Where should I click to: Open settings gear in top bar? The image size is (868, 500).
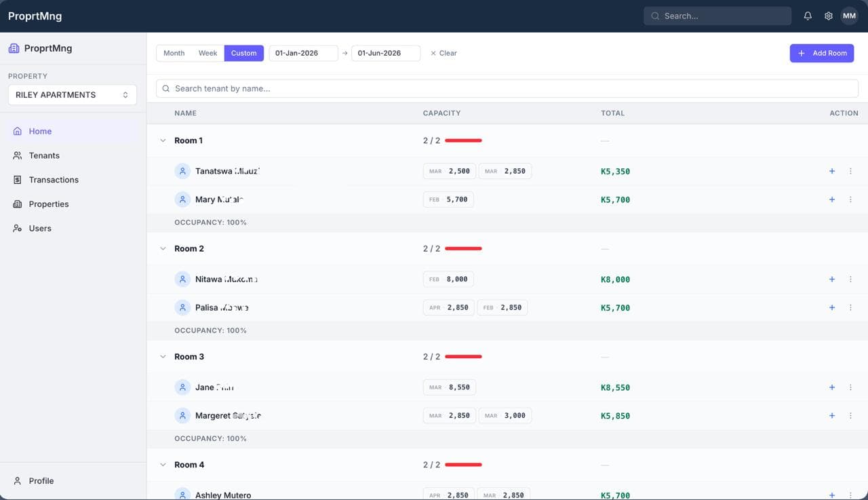pos(828,16)
